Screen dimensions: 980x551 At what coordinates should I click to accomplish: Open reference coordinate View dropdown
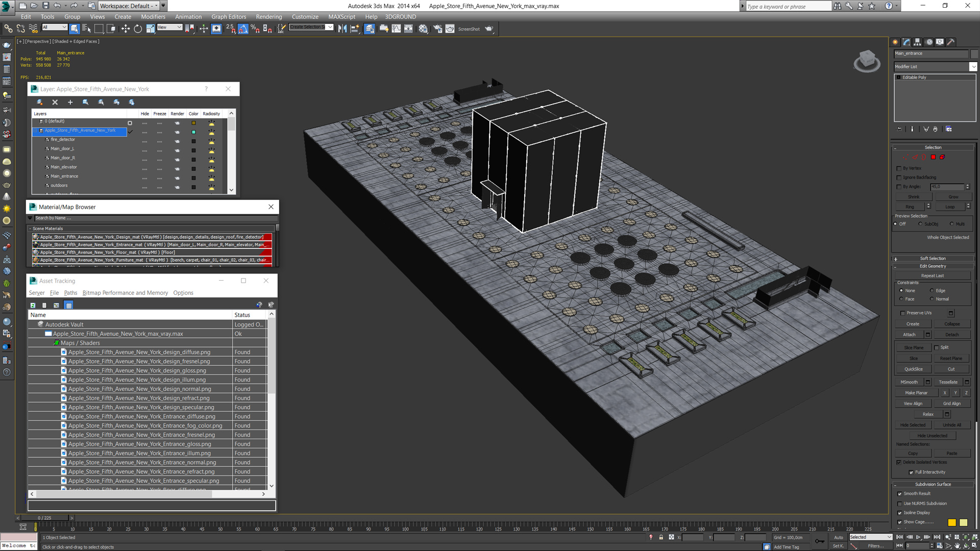[169, 28]
